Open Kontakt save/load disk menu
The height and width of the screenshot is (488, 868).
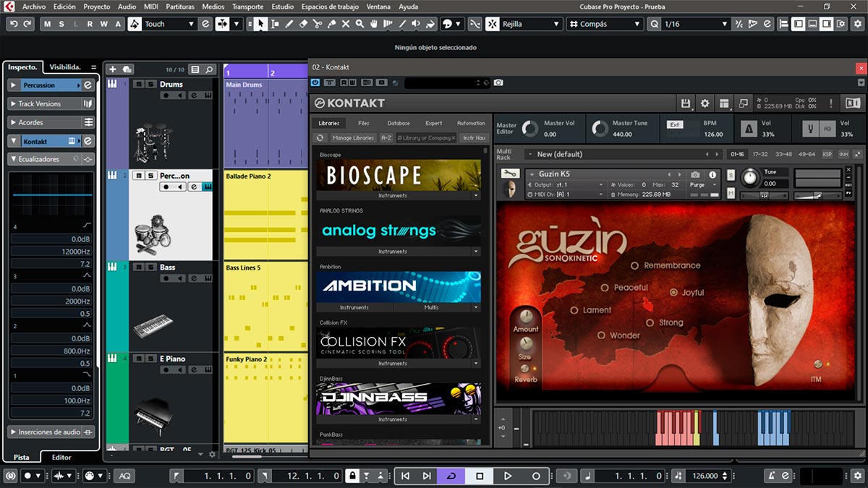686,103
